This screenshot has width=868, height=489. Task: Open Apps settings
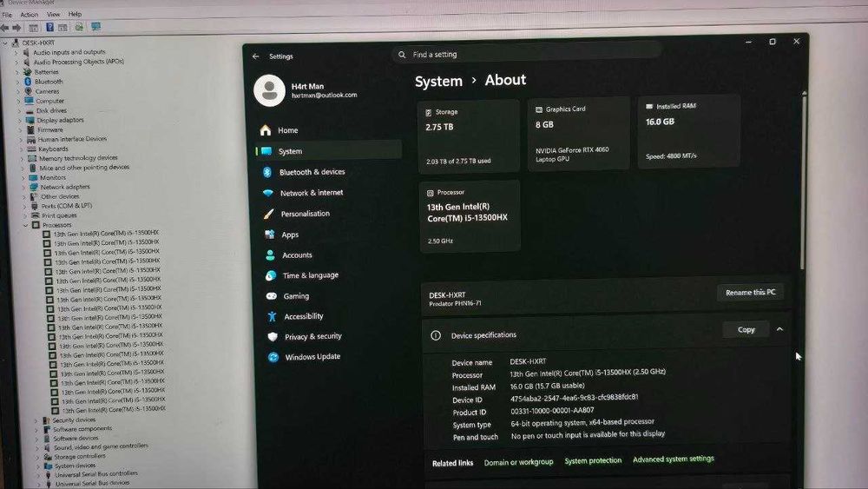point(290,235)
